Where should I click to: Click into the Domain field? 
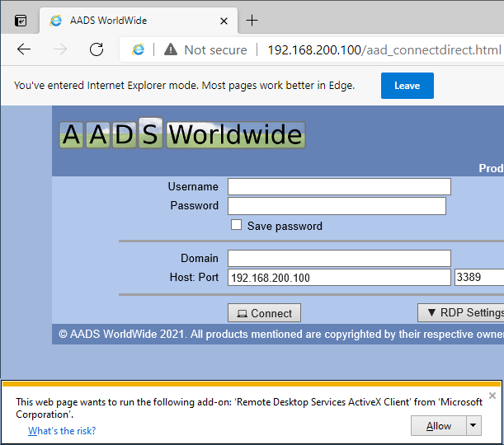coord(339,258)
